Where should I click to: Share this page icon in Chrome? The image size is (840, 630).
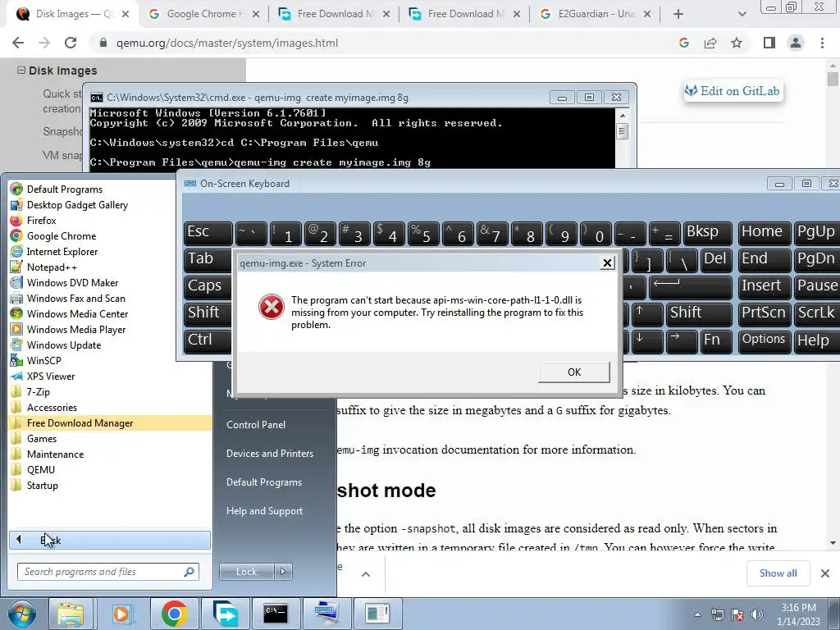tap(710, 43)
